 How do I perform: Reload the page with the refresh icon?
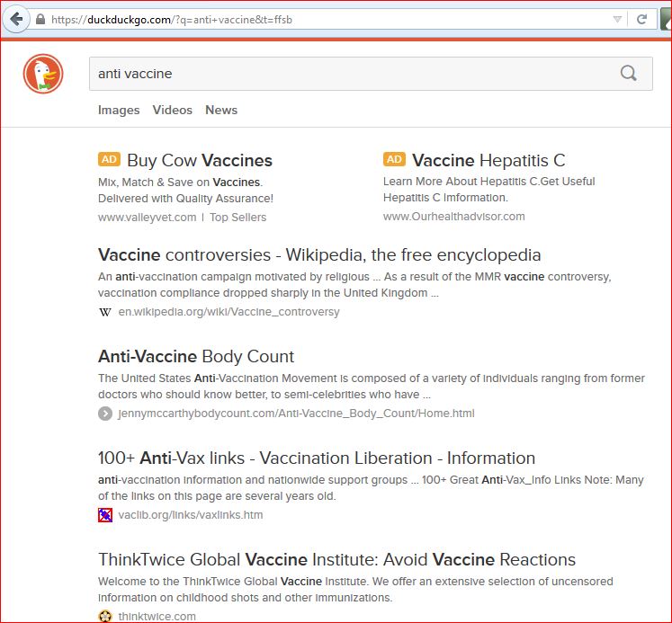641,19
